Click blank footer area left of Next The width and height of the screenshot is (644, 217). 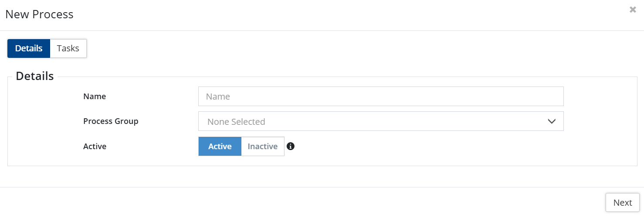tap(305, 203)
